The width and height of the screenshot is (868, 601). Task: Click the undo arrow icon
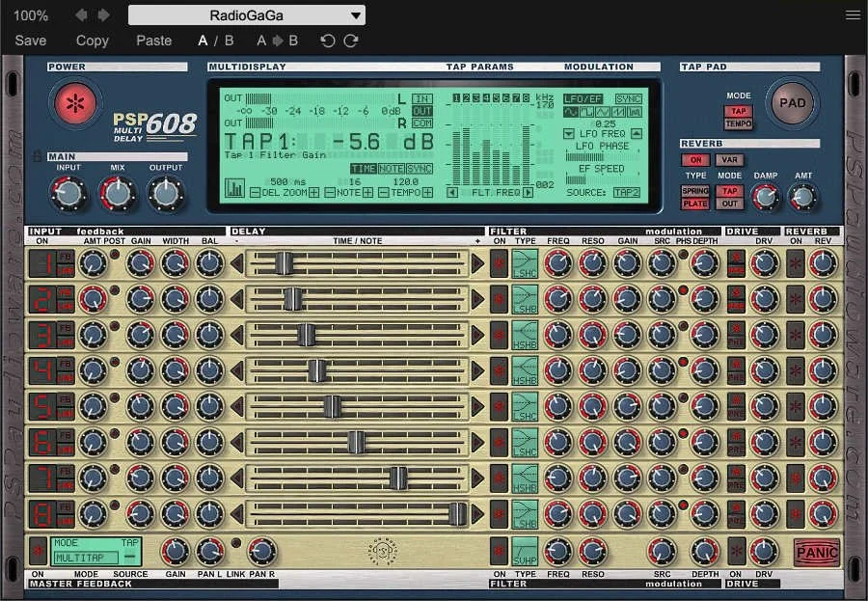[327, 41]
